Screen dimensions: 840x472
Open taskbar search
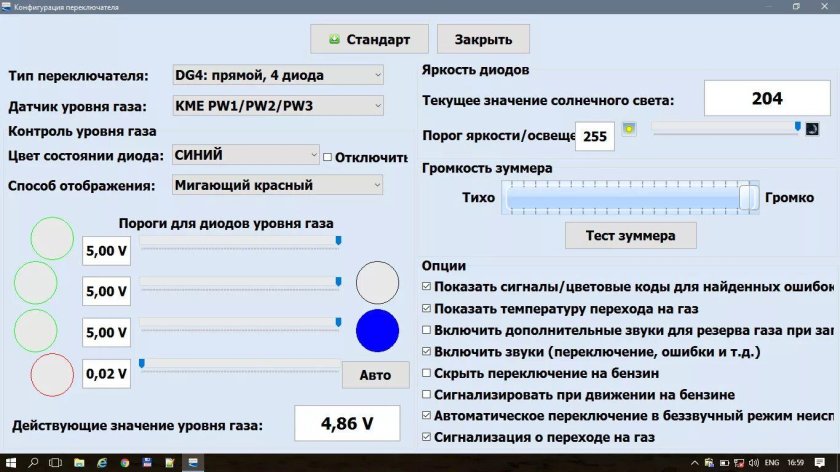tap(33, 462)
